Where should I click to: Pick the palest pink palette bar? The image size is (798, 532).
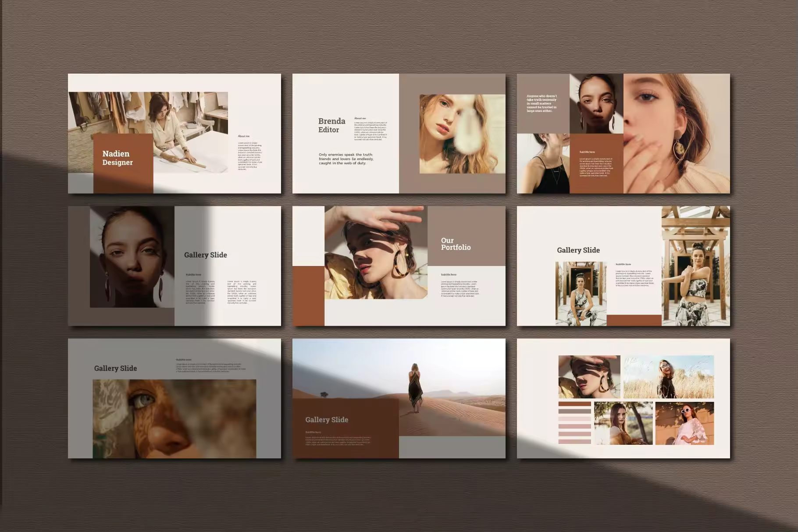coord(575,419)
